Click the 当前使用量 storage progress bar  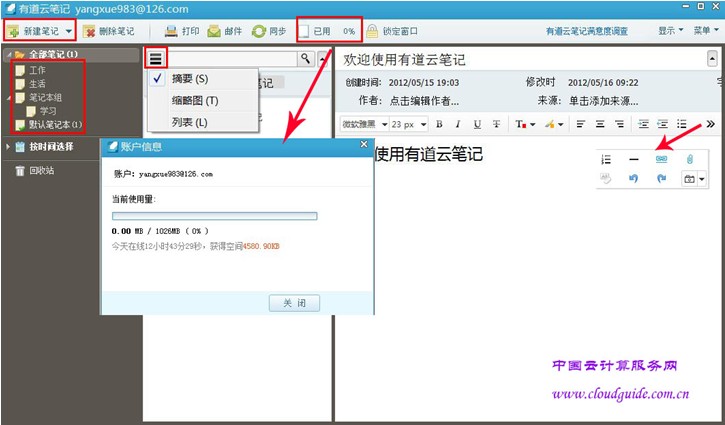tap(215, 216)
